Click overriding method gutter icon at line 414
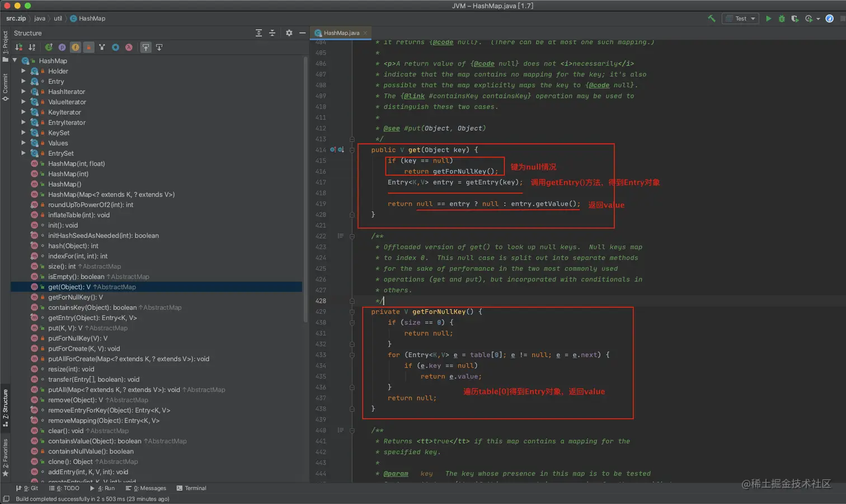The width and height of the screenshot is (846, 504). tap(333, 150)
